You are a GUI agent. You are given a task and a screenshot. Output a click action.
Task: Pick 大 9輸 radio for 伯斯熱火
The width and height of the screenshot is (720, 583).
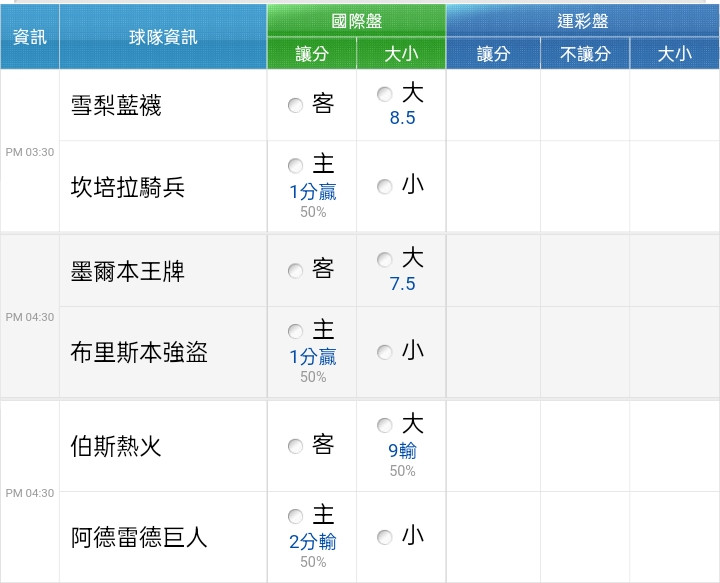[x=385, y=426]
